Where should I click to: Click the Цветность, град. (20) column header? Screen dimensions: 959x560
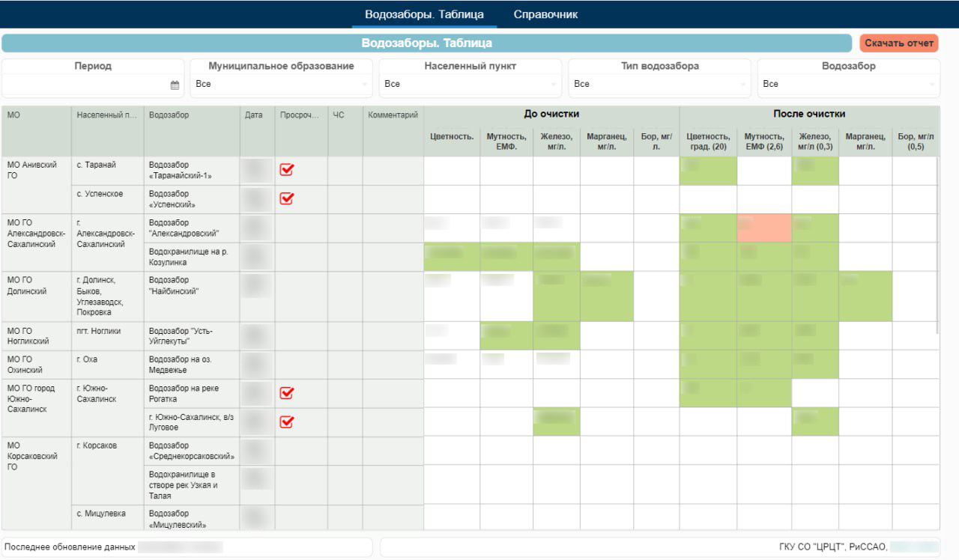point(708,141)
